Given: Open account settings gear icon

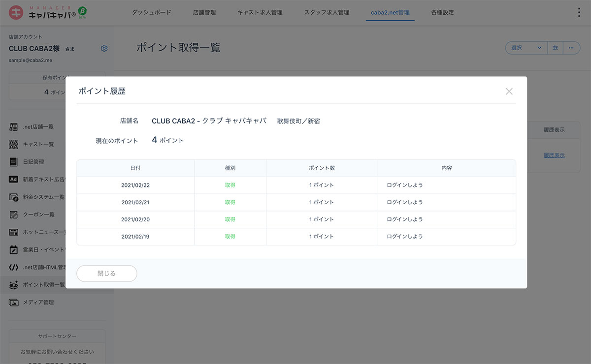Looking at the screenshot, I should [104, 48].
